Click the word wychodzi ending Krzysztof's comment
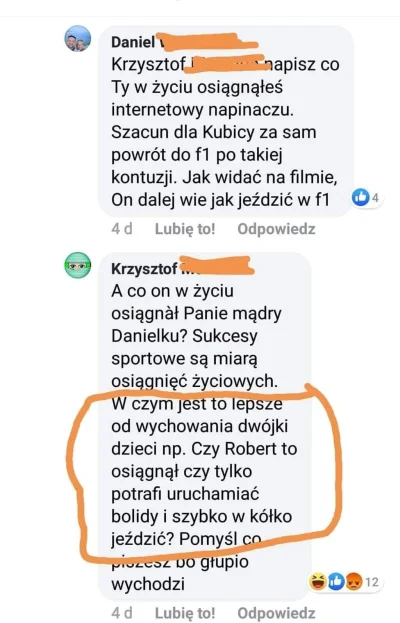 point(148,584)
